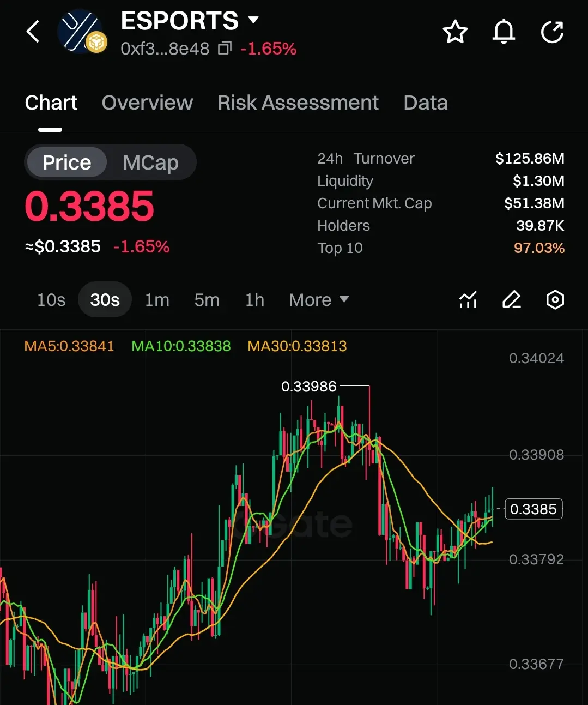Select the 1h time interval

254,300
